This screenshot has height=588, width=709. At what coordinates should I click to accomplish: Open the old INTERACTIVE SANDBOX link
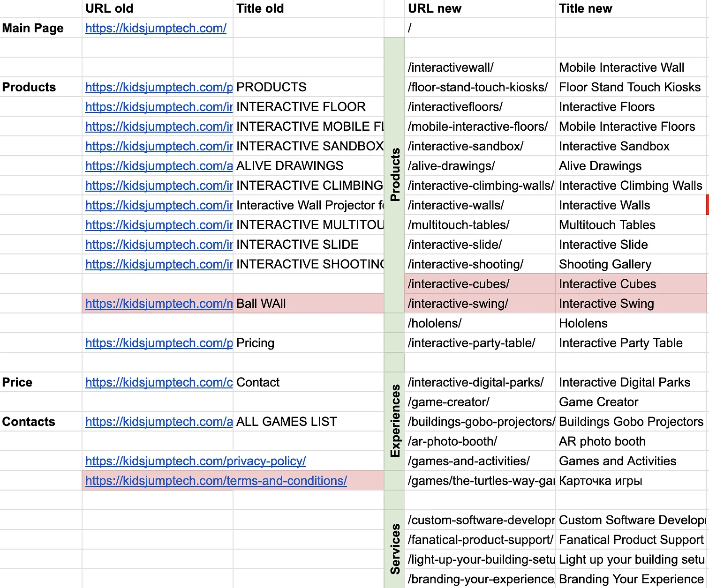158,146
